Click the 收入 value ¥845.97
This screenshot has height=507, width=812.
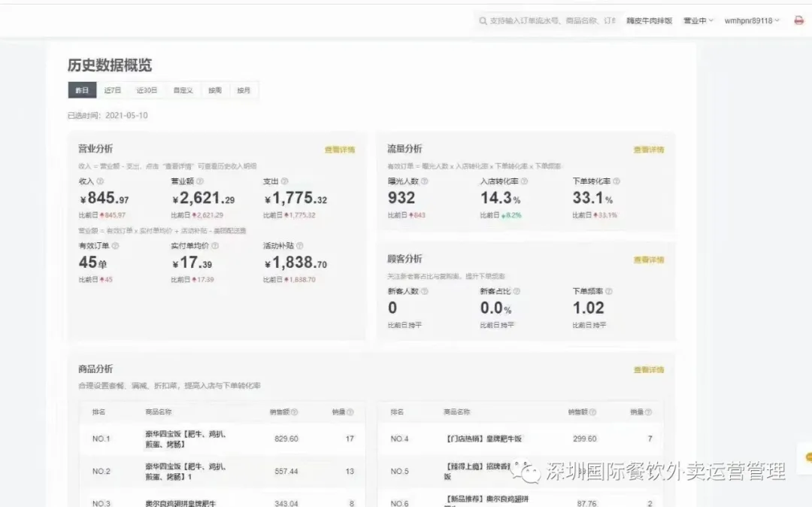[x=104, y=199]
